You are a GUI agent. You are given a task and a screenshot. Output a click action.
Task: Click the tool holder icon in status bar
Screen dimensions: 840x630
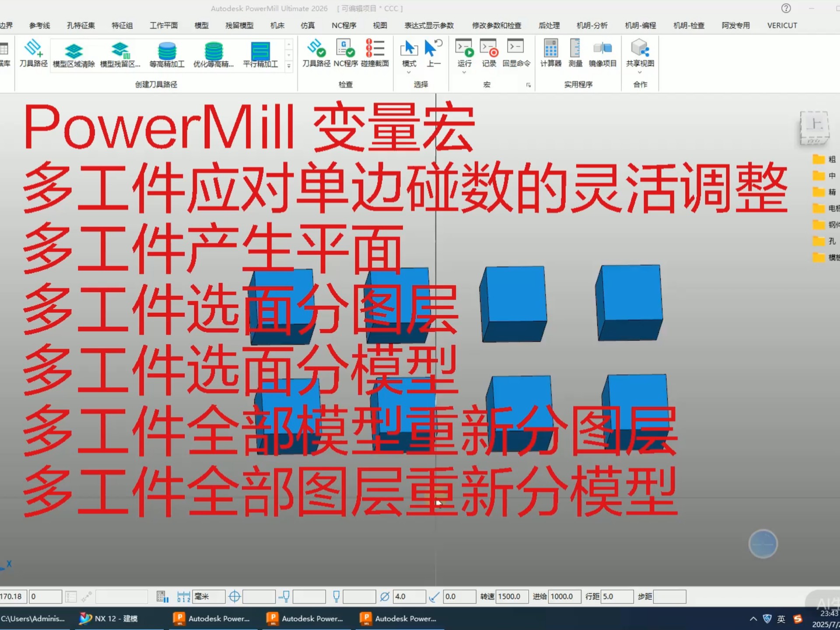pos(284,597)
